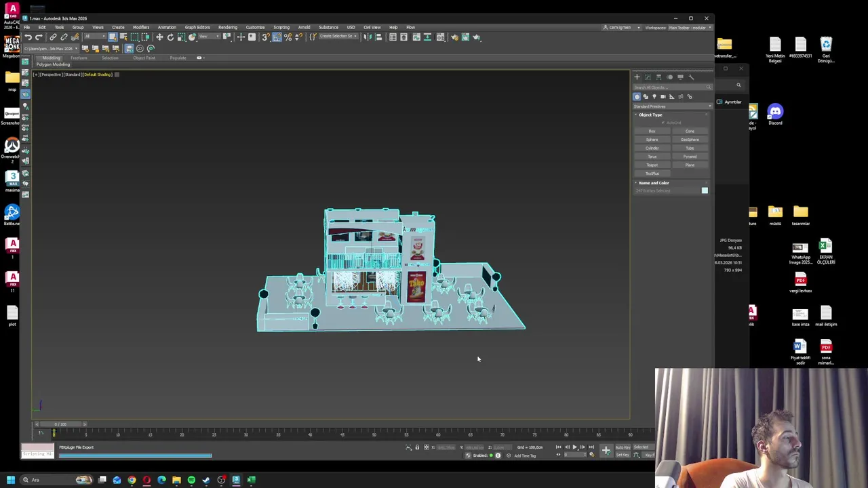Open the Layer Explorer icon
This screenshot has width=868, height=488.
[403, 37]
